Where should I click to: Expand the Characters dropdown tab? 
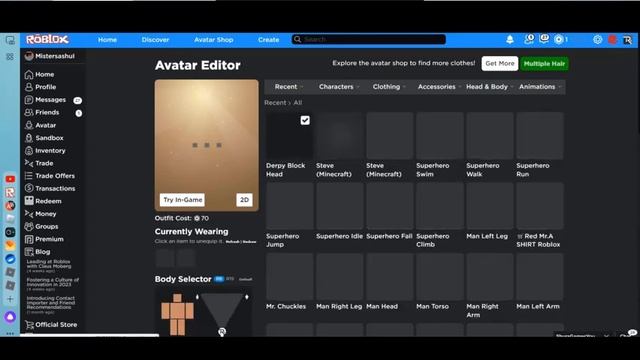click(x=339, y=87)
